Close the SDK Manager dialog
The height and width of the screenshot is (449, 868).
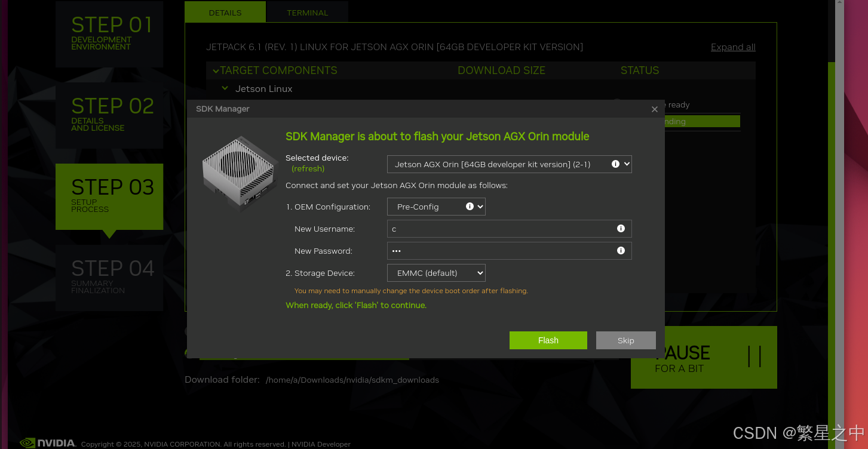point(654,109)
